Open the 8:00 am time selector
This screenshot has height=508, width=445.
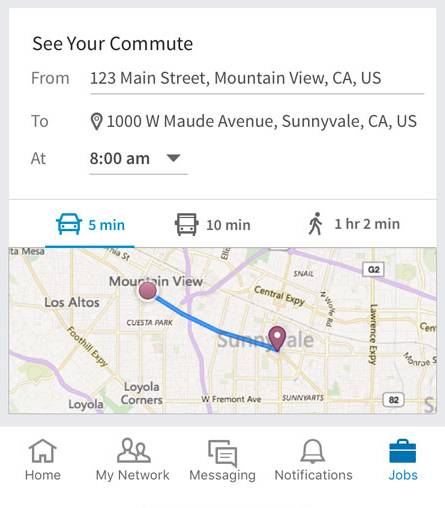pyautogui.click(x=138, y=159)
